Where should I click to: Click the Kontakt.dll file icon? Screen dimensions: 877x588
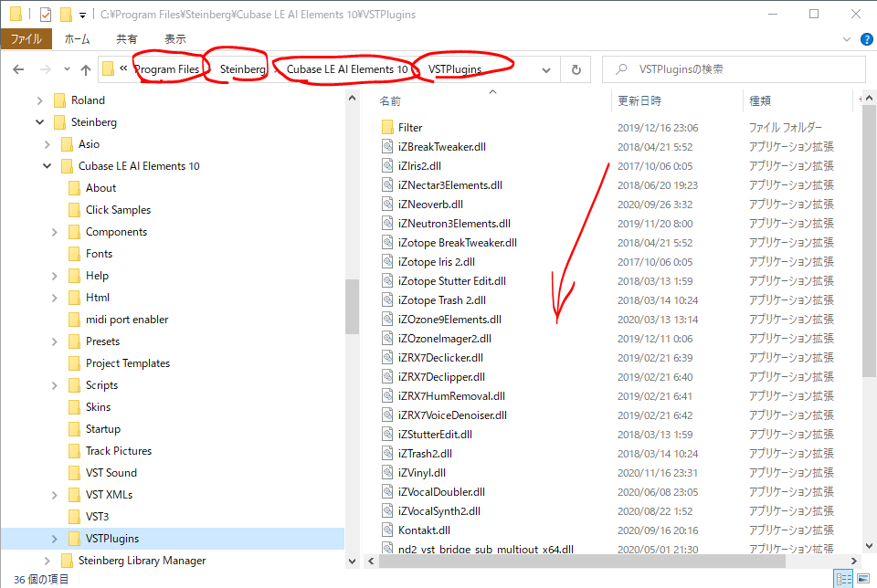click(x=387, y=530)
